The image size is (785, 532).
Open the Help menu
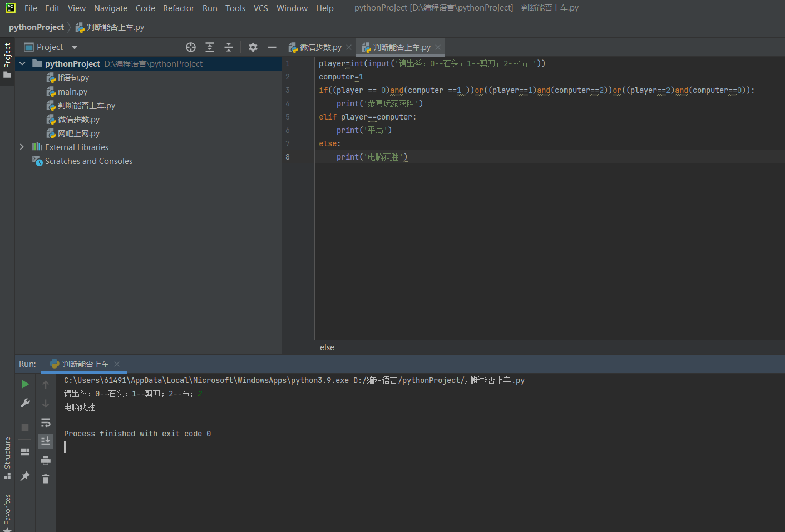click(325, 8)
